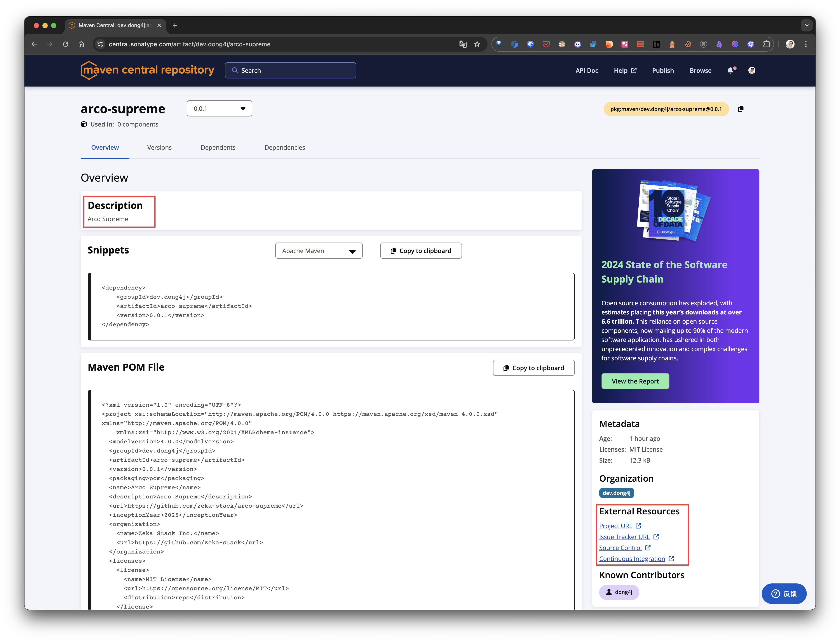This screenshot has height=642, width=840.
Task: Open the Apache Maven snippet type dropdown
Action: point(319,251)
